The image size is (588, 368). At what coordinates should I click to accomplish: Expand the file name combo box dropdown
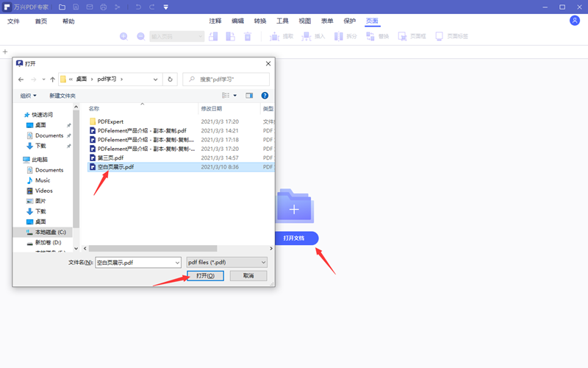click(x=177, y=262)
